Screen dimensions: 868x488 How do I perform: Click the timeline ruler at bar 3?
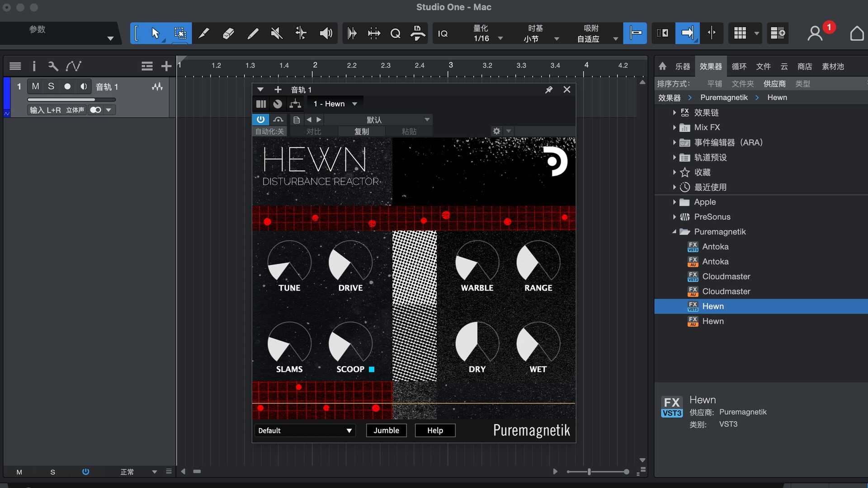coord(450,66)
